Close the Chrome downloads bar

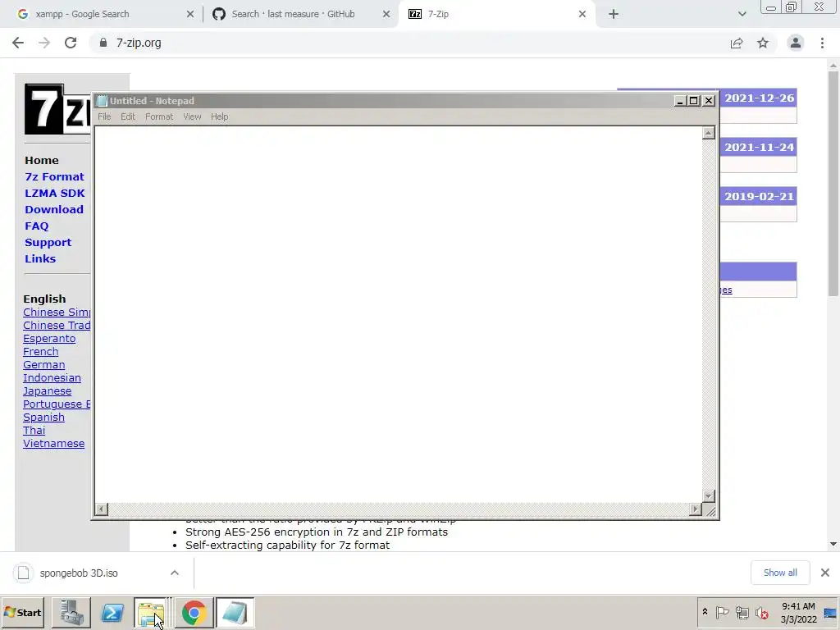[x=825, y=573]
